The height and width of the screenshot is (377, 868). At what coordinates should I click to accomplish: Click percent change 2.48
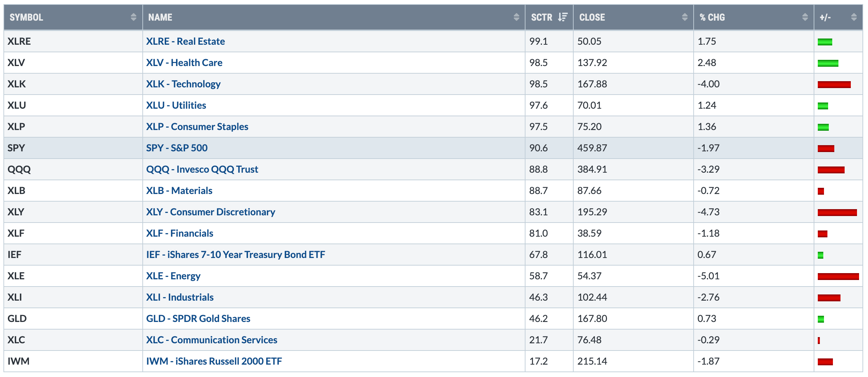point(707,63)
